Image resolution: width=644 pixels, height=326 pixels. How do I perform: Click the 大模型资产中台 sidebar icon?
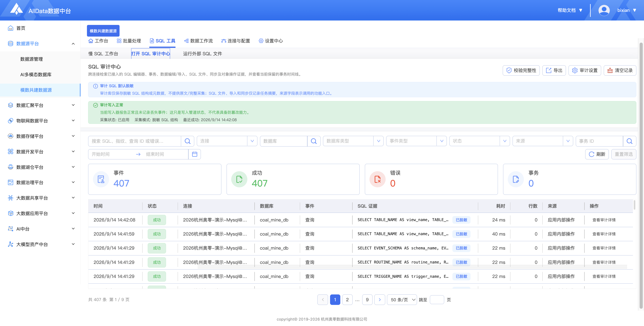point(10,244)
